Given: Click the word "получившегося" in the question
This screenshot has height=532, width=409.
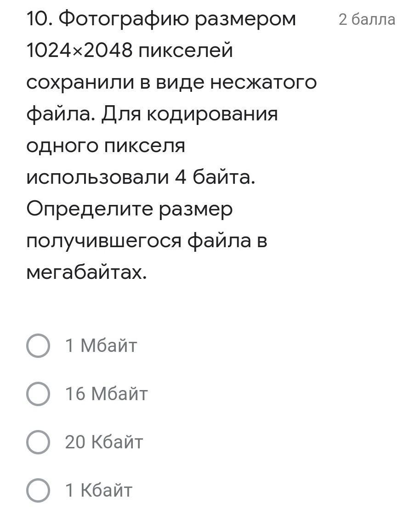Looking at the screenshot, I should coord(103,241).
